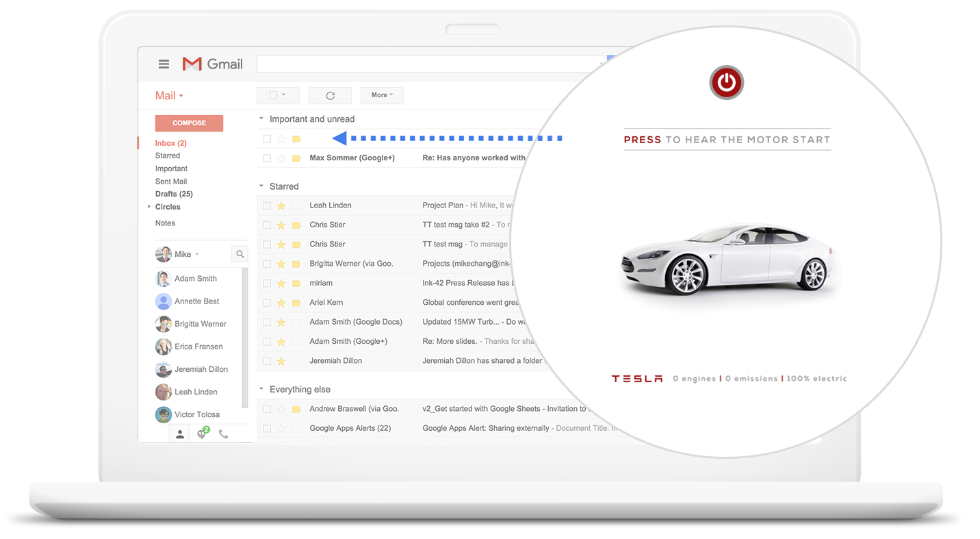The width and height of the screenshot is (980, 539).
Task: Open the Notes label
Action: [x=165, y=223]
